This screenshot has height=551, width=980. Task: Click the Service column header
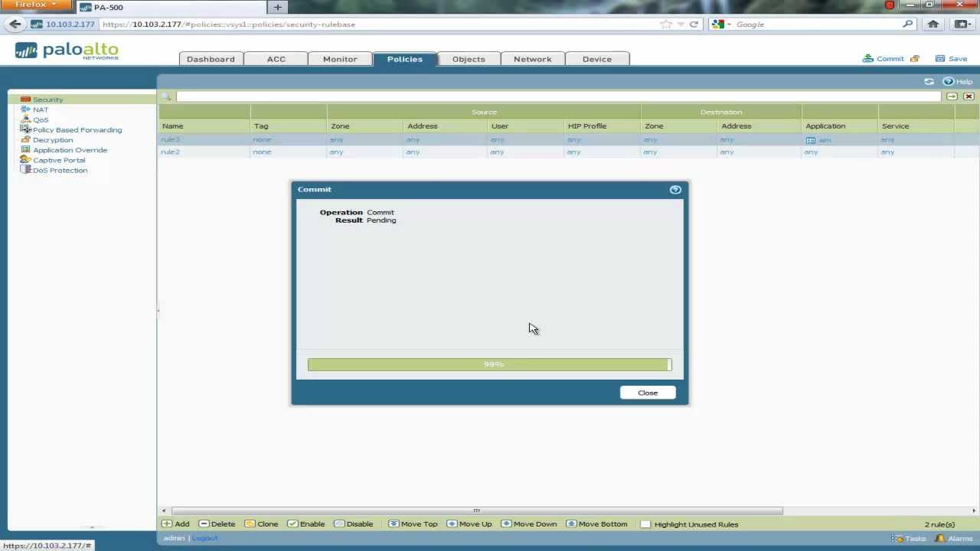click(x=916, y=126)
